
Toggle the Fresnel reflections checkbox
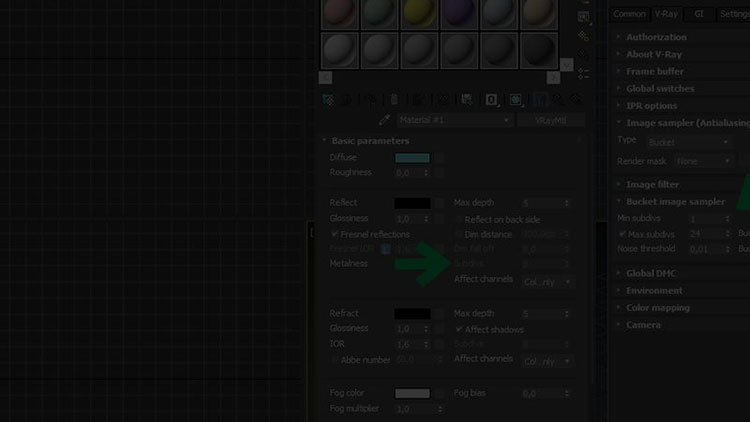click(335, 234)
